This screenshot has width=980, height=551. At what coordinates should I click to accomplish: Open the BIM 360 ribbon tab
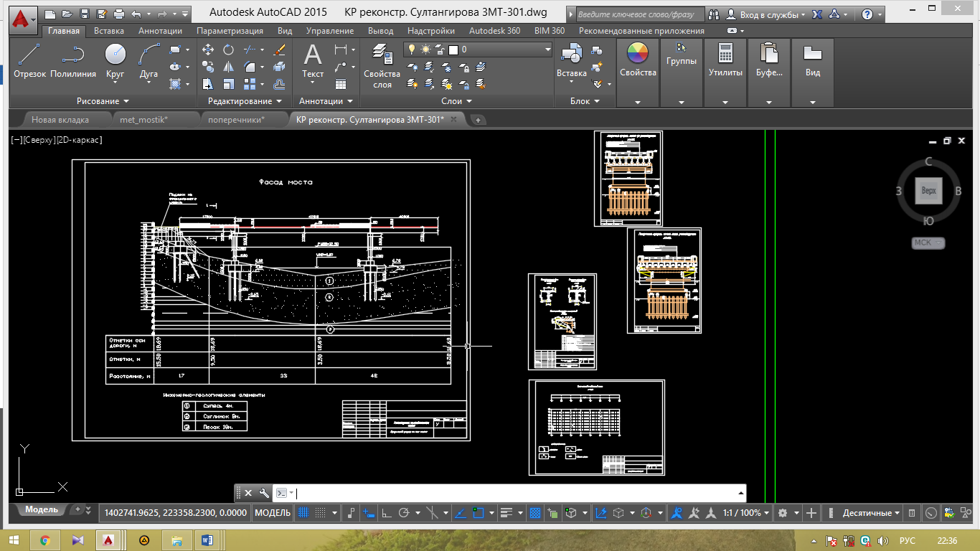tap(550, 31)
